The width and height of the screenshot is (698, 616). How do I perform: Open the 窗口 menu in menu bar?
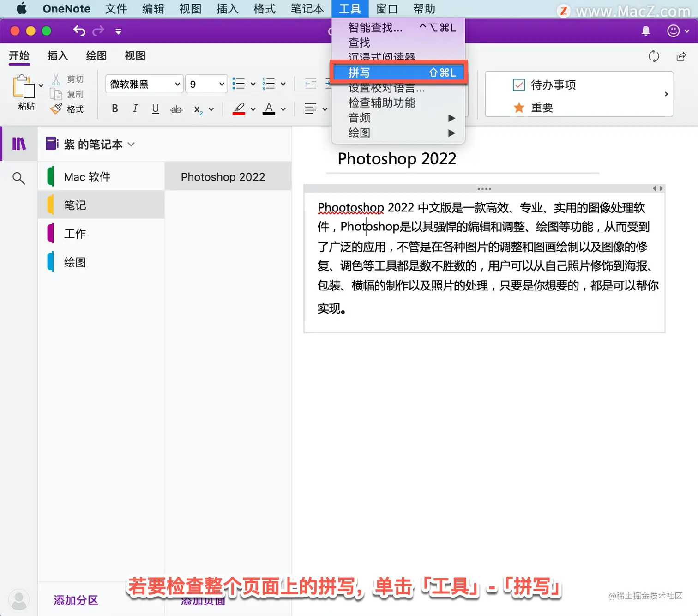coord(387,9)
